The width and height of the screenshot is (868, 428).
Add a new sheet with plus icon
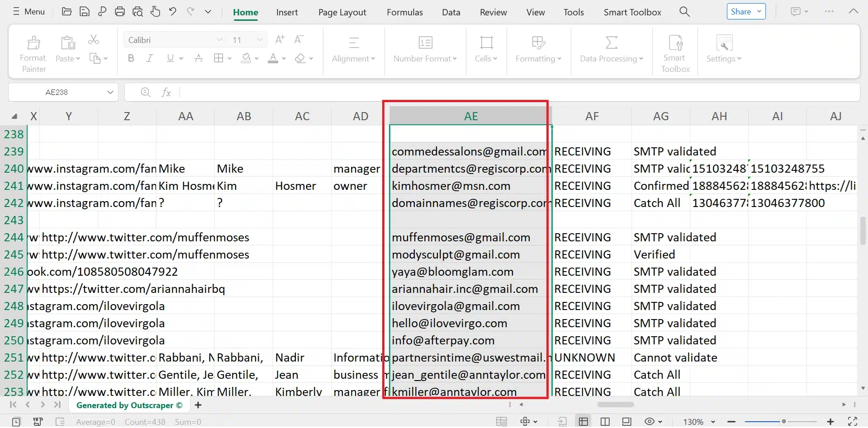point(198,405)
